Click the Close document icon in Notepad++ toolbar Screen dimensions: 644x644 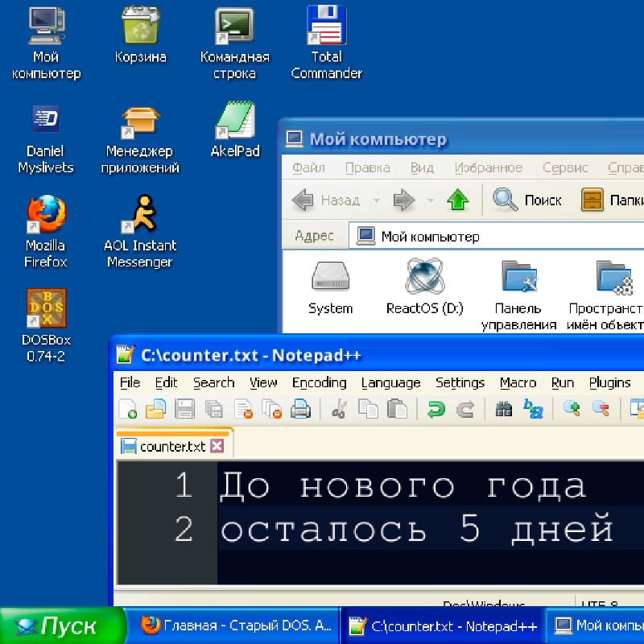coord(244,409)
